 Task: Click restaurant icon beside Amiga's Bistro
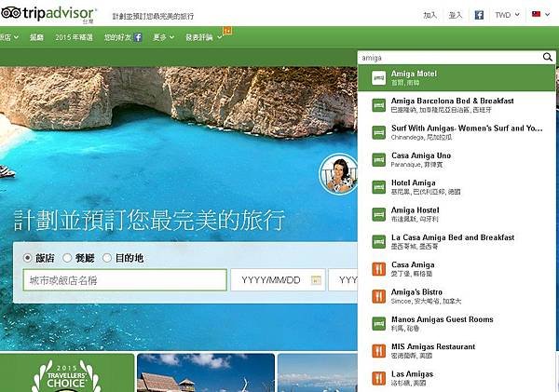coord(378,296)
